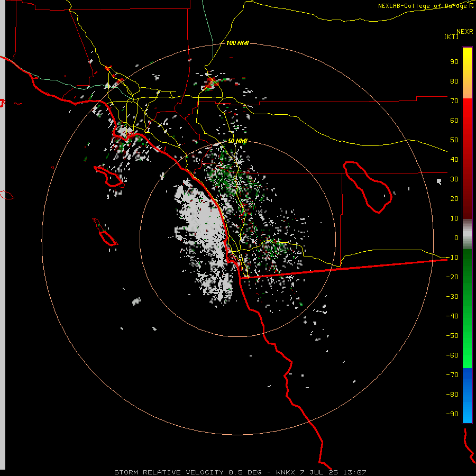Click the positive 60 knot scale label
This screenshot has height=476, width=476.
pyautogui.click(x=454, y=120)
